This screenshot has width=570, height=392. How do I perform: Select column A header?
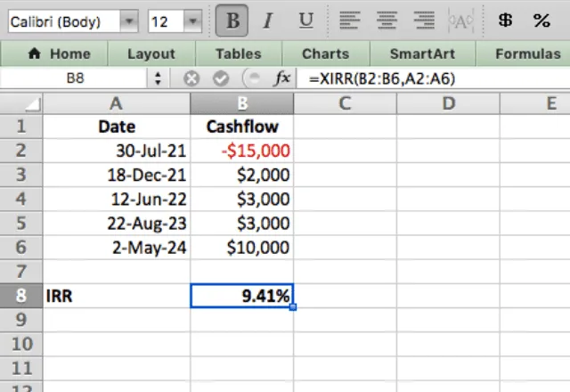pos(117,103)
